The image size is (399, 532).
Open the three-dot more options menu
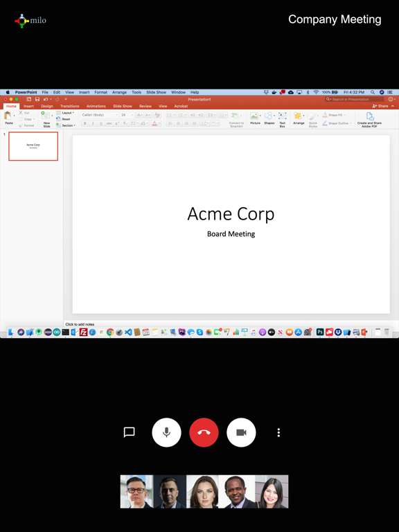pyautogui.click(x=278, y=432)
